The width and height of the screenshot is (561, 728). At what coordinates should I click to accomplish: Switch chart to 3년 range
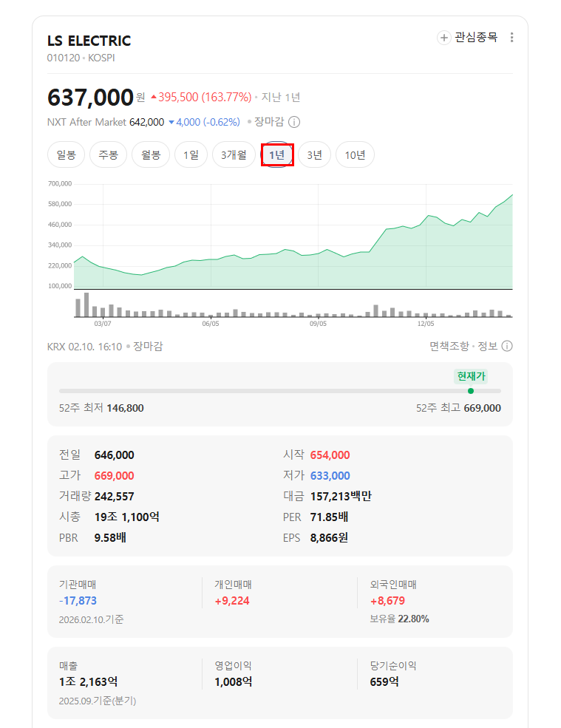pos(314,154)
